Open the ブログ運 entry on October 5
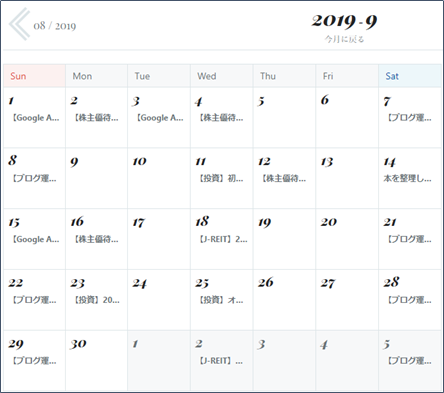444x393 pixels. click(409, 361)
